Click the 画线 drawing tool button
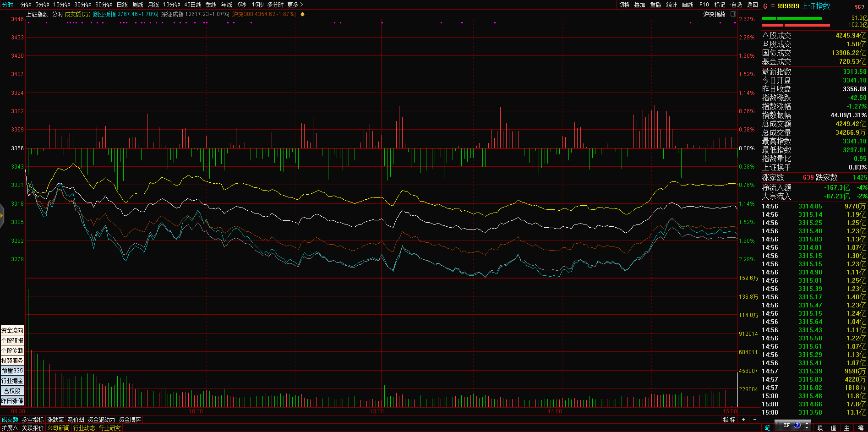 click(x=688, y=5)
